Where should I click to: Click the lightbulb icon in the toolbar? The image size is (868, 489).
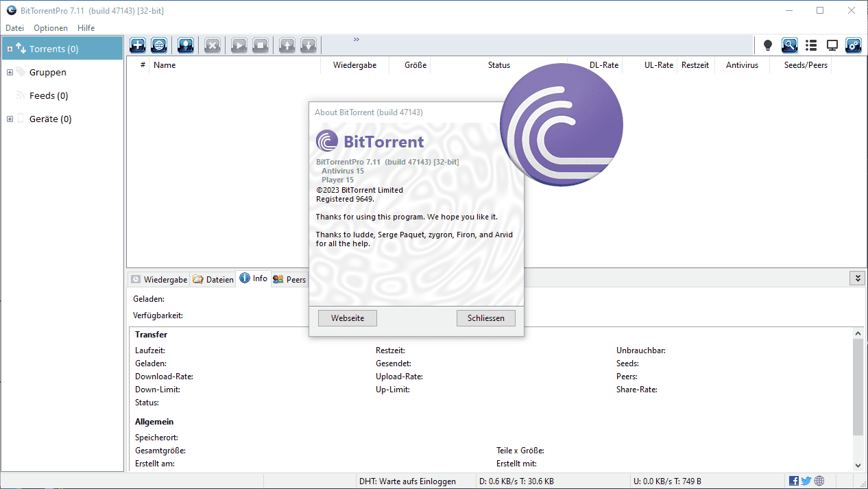point(768,45)
